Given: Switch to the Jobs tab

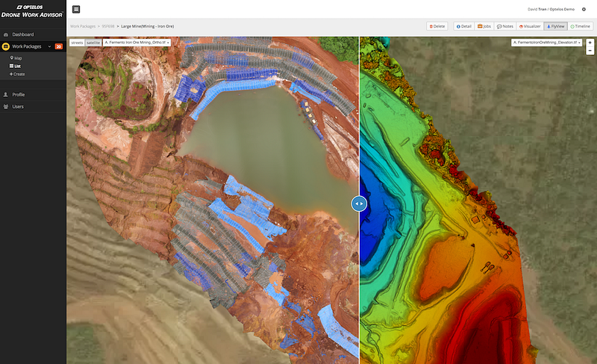Looking at the screenshot, I should coord(484,26).
